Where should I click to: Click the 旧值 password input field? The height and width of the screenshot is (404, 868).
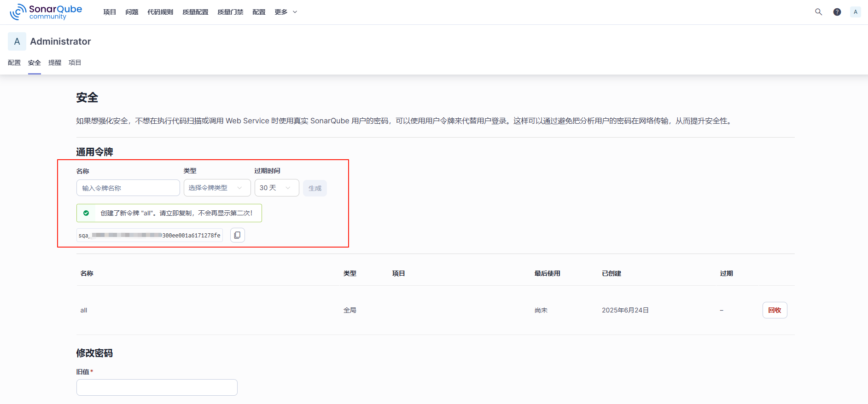[157, 387]
